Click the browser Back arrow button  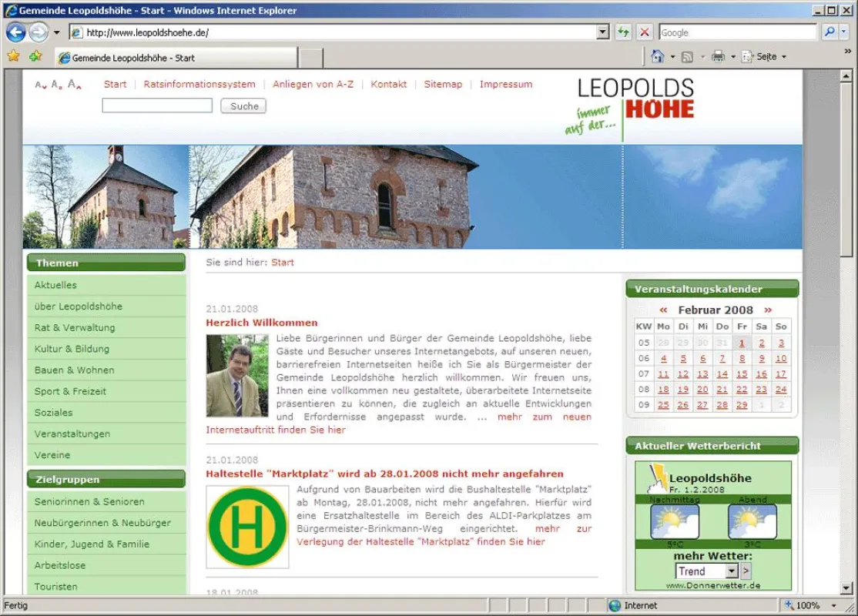click(x=16, y=32)
